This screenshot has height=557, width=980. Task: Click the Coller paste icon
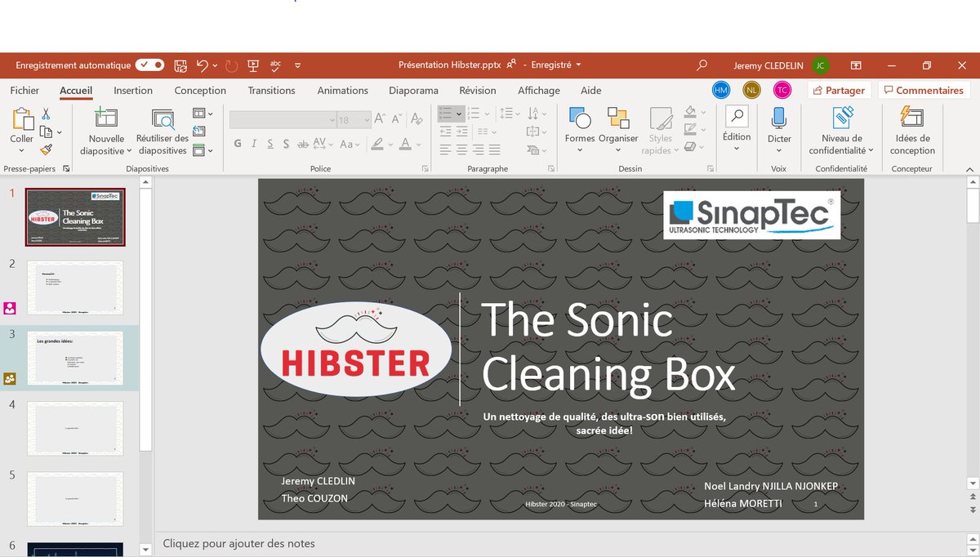(x=22, y=119)
